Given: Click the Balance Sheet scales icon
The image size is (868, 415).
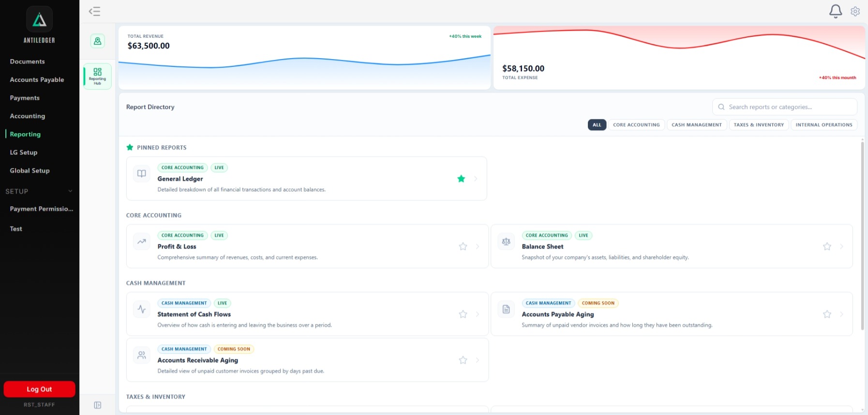Looking at the screenshot, I should coord(506,241).
